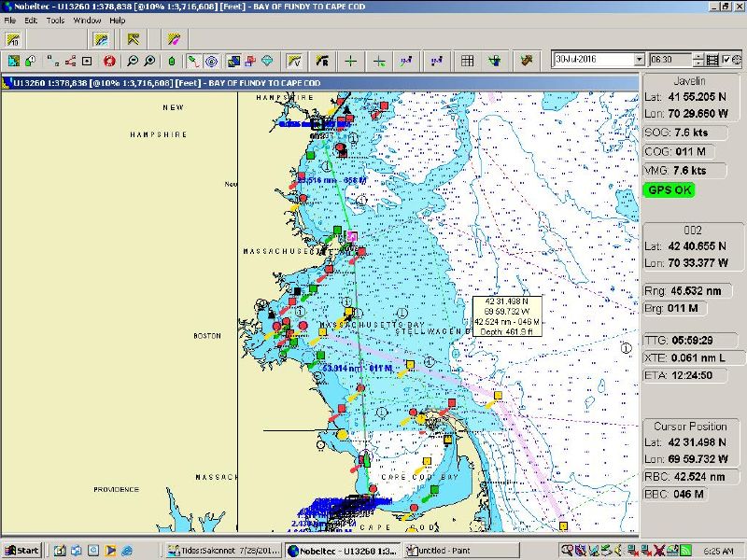Click the filmstrip animation icon

(712, 60)
